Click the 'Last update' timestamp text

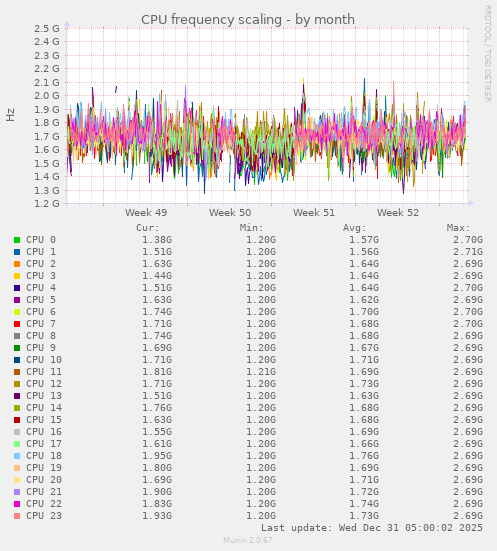[x=372, y=528]
